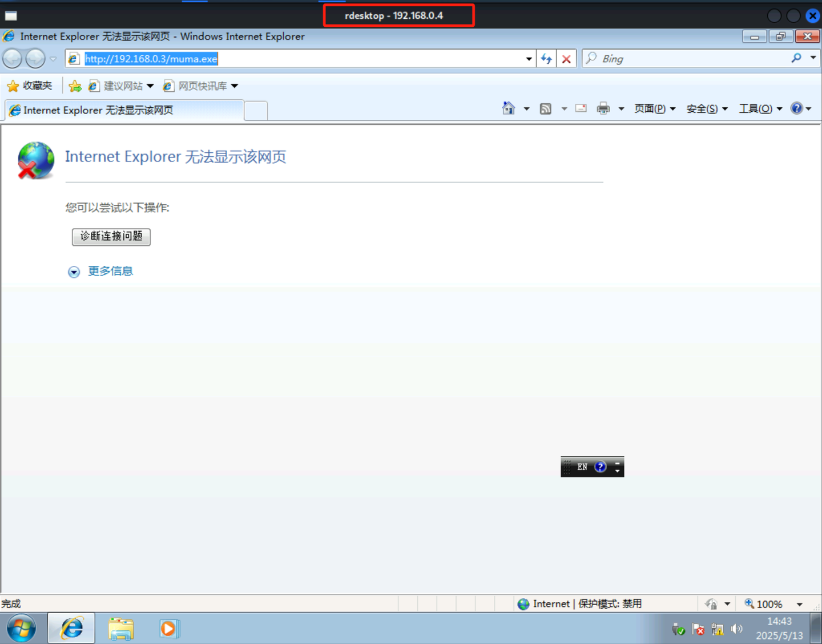Expand the address bar history dropdown
822x644 pixels.
pyautogui.click(x=529, y=59)
